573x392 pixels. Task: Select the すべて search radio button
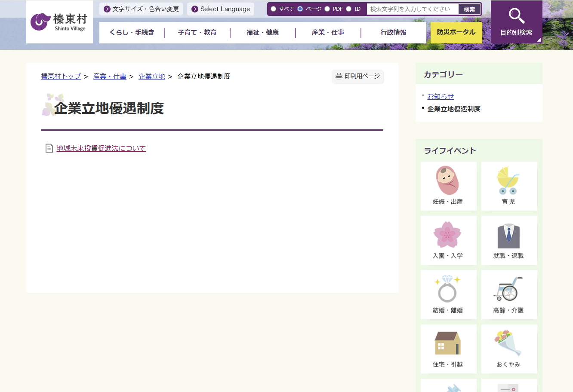[x=273, y=9]
